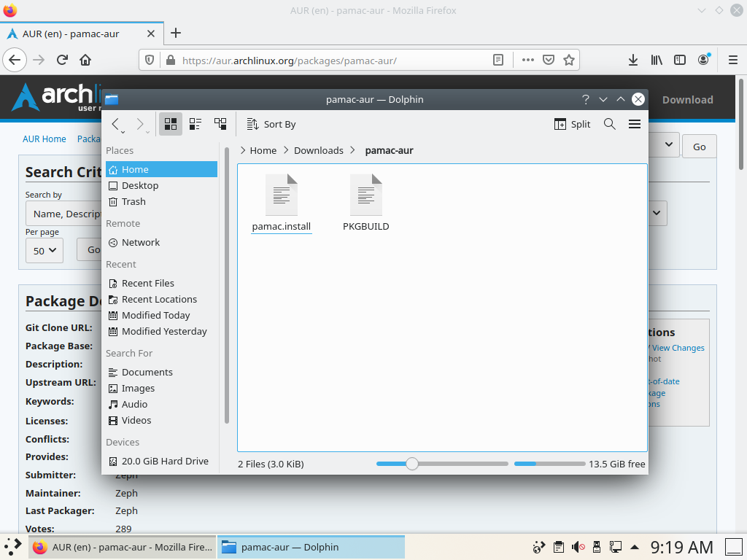
Task: Open Firefox application menu
Action: click(733, 60)
